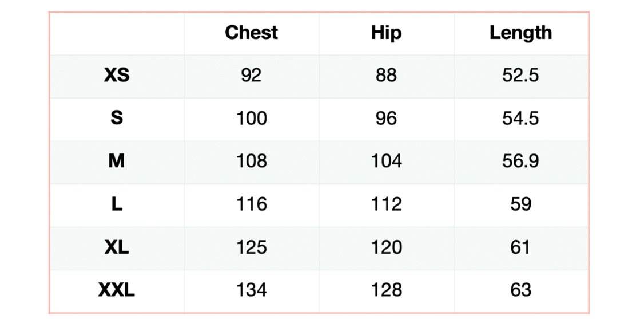Viewport: 644px width, 319px height.
Task: Click the XXL size row label
Action: coord(117,290)
